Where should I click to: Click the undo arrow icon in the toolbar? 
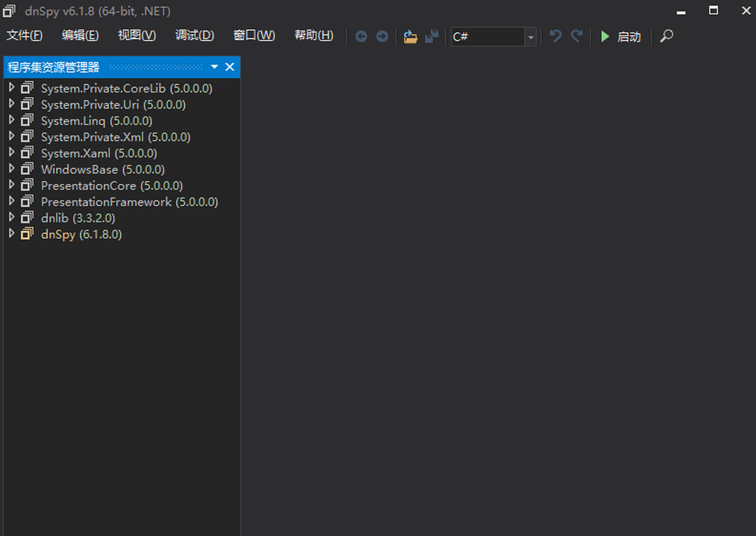click(x=555, y=37)
